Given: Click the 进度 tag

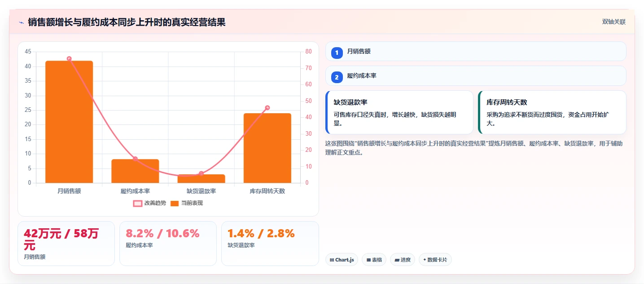Looking at the screenshot, I should point(403,260).
